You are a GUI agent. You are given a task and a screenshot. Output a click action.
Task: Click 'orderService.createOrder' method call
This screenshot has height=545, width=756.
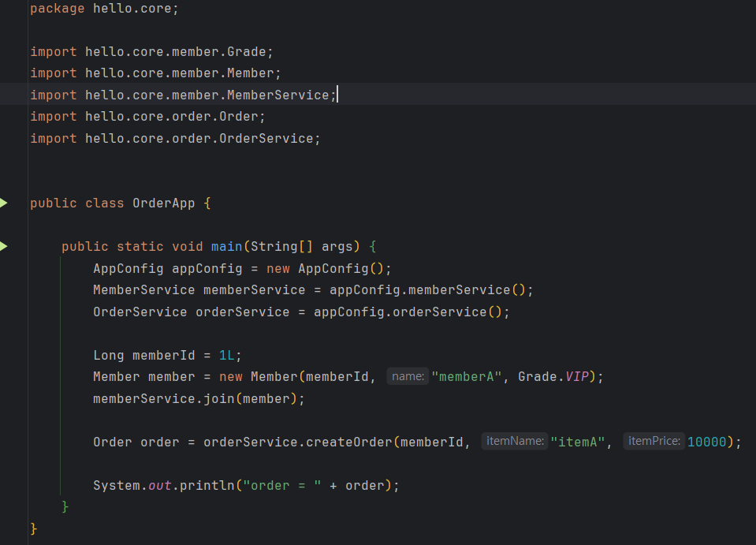pos(297,442)
